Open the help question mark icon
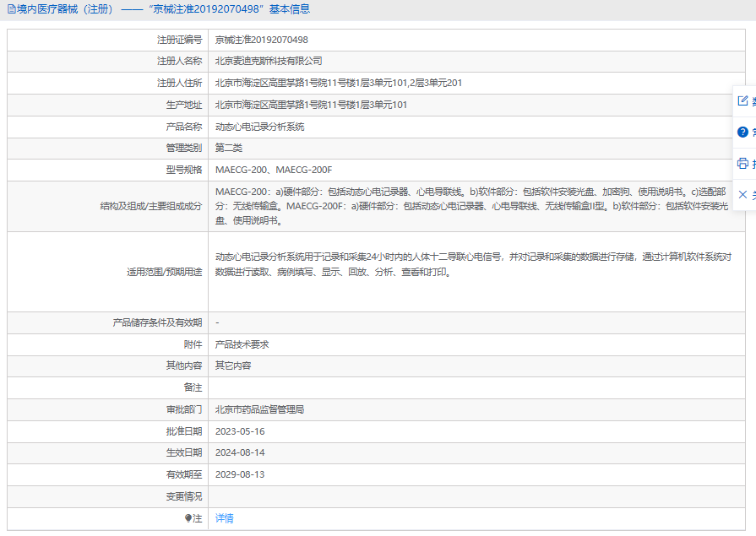 (743, 132)
